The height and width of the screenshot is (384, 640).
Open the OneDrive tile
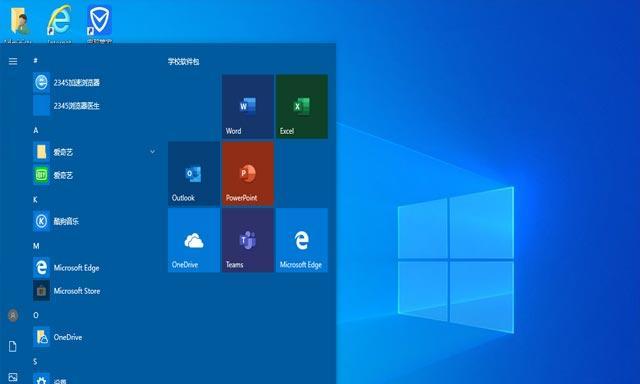tap(194, 240)
